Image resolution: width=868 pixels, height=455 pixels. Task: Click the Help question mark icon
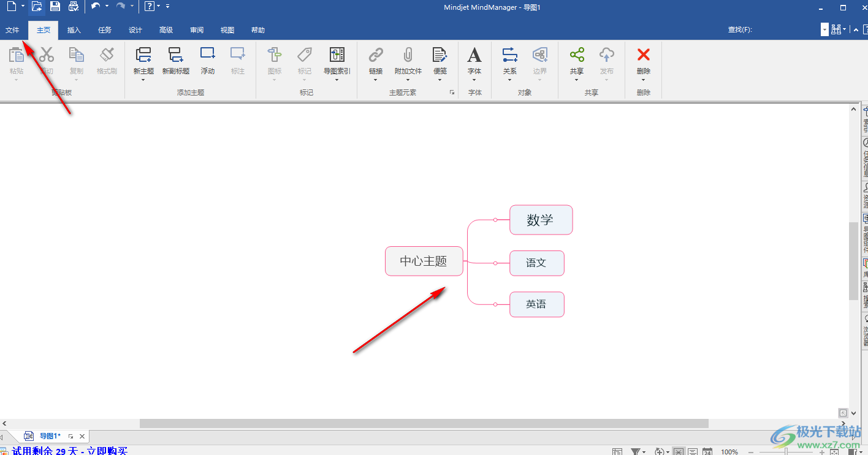(x=149, y=7)
